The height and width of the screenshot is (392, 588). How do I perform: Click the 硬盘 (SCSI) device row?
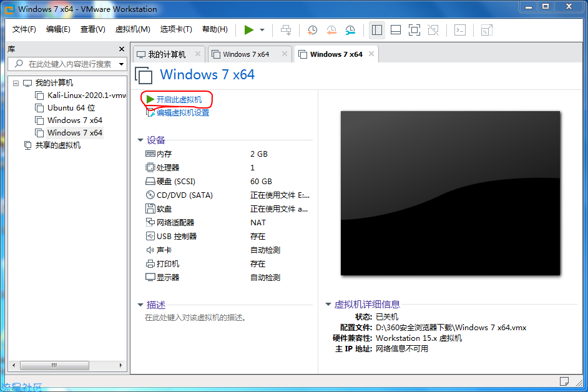click(x=227, y=182)
